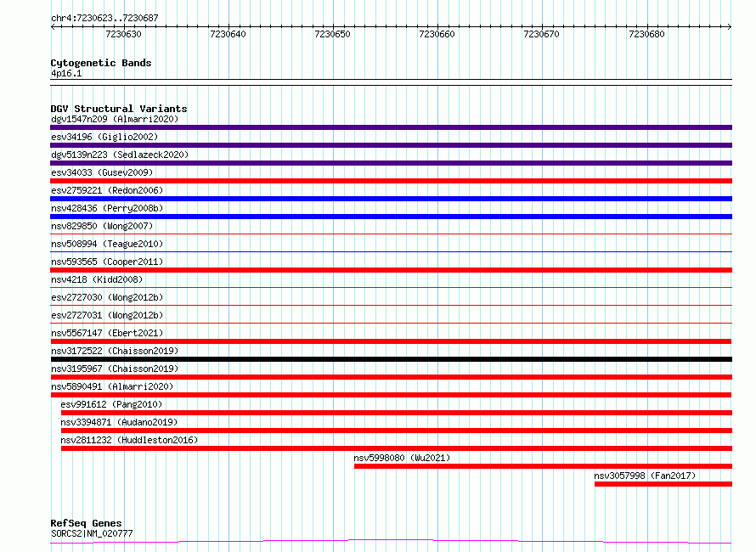The width and height of the screenshot is (756, 552).
Task: Click the chr4:7230623..7230687 coordinate label
Action: tap(104, 19)
